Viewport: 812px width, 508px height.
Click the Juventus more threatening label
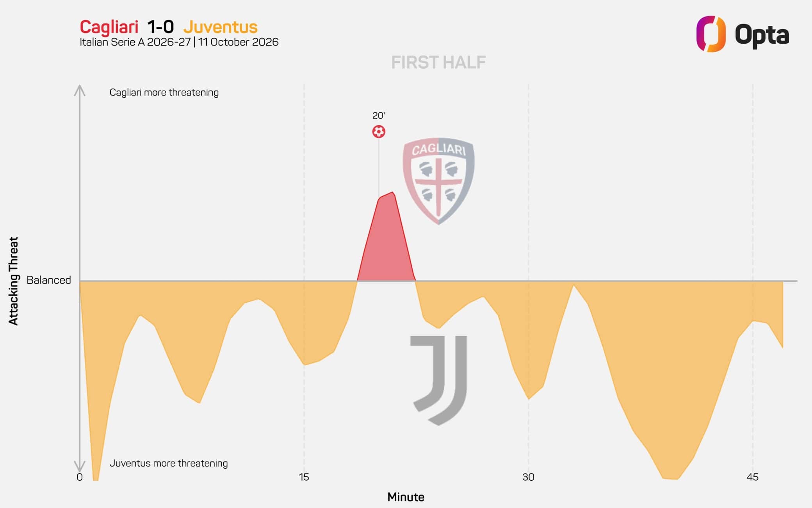[x=169, y=463]
